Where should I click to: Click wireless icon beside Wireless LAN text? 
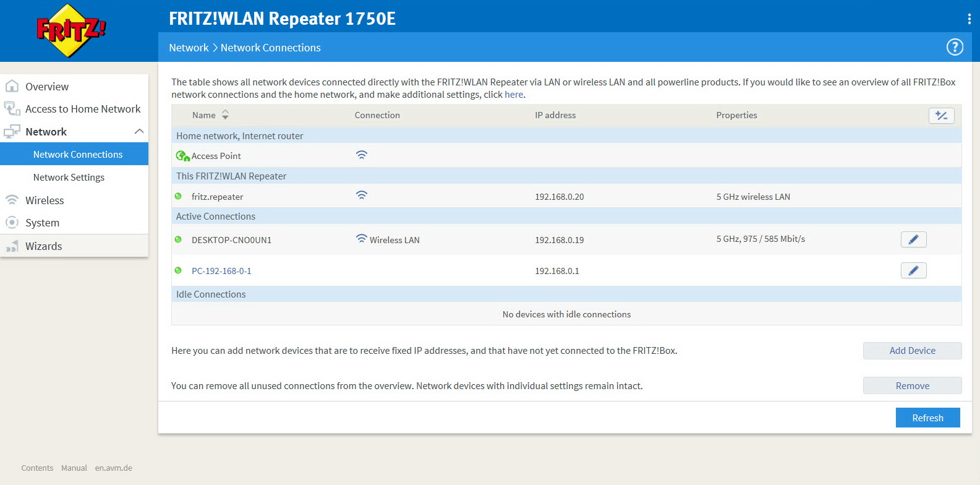pyautogui.click(x=362, y=238)
